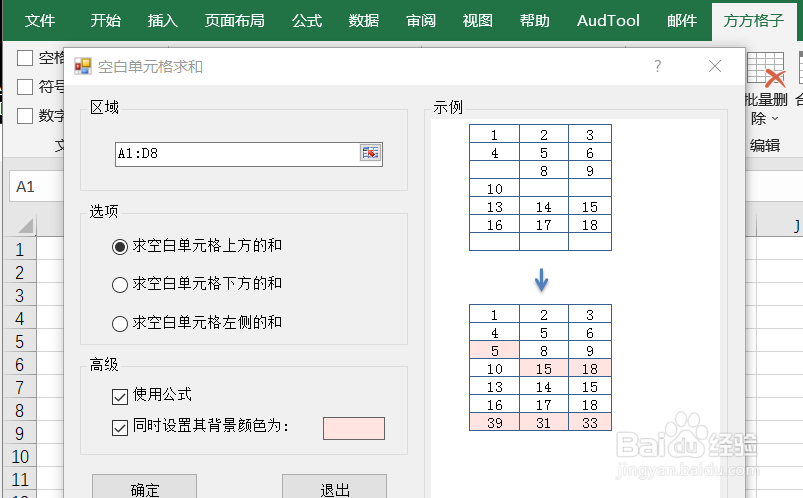The height and width of the screenshot is (498, 803).
Task: Select 求空白单元格上方的和 option
Action: click(197, 246)
